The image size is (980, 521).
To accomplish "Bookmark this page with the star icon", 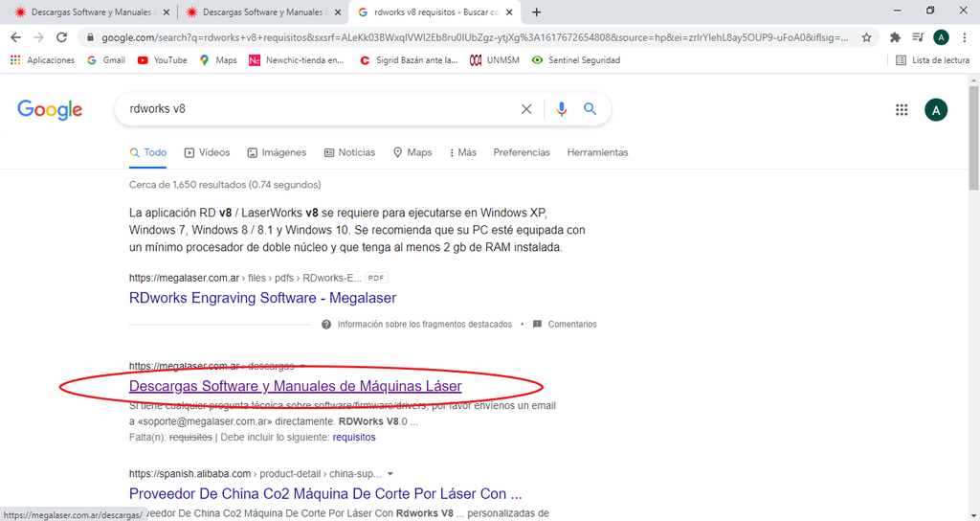I will click(x=866, y=37).
